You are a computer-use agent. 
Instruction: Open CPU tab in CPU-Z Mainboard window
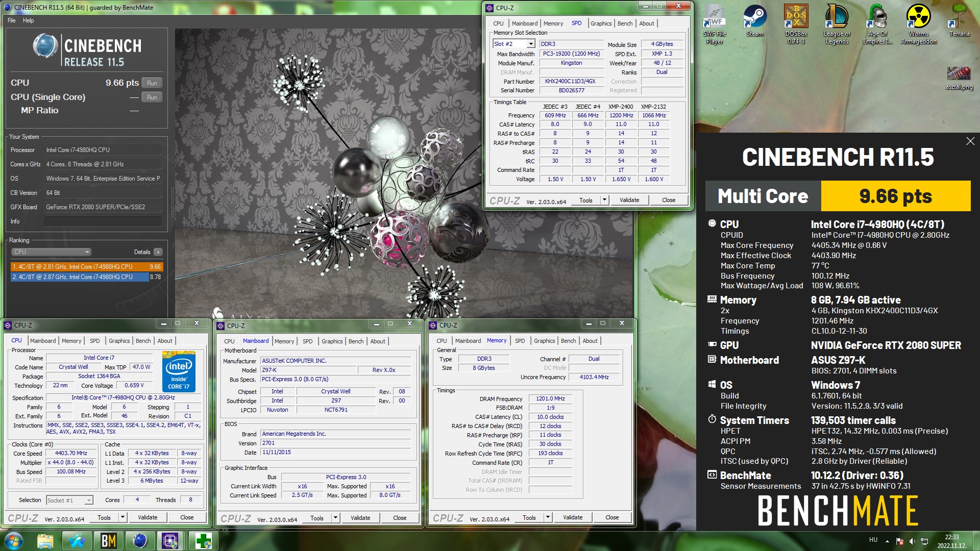tap(229, 341)
